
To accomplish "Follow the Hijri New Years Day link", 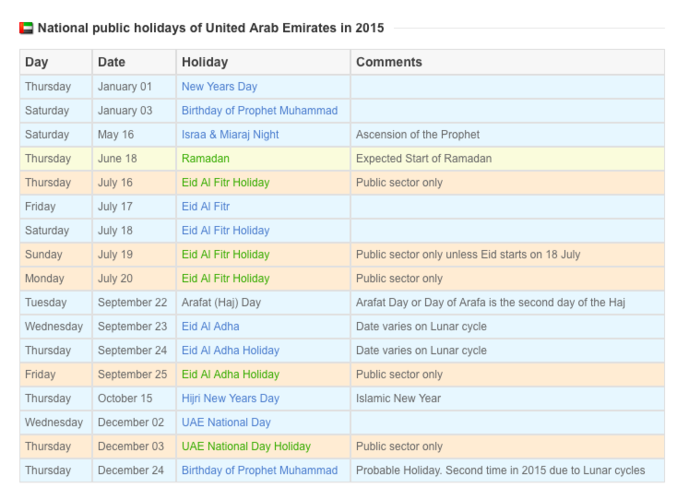I will [x=231, y=398].
